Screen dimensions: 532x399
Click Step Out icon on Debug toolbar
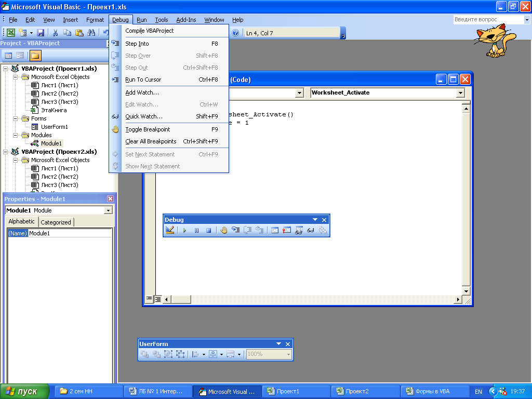pos(260,230)
